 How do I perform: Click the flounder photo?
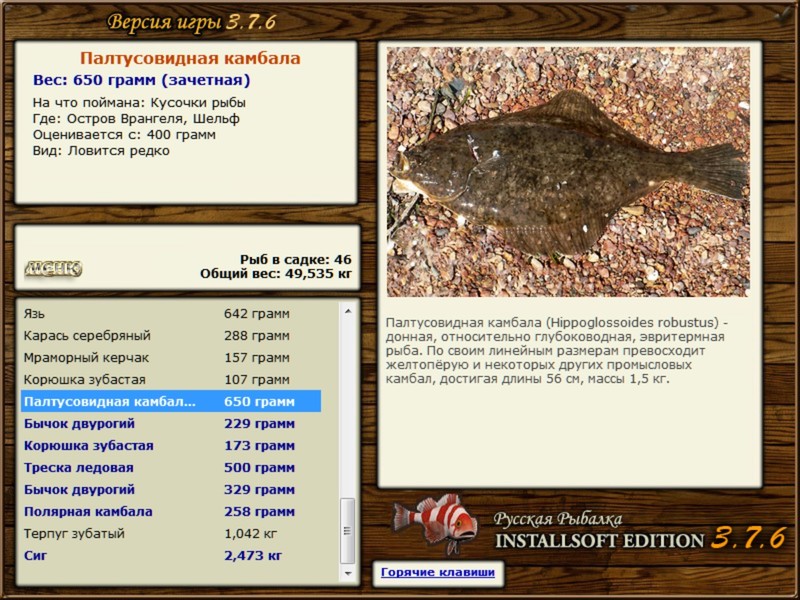click(568, 172)
